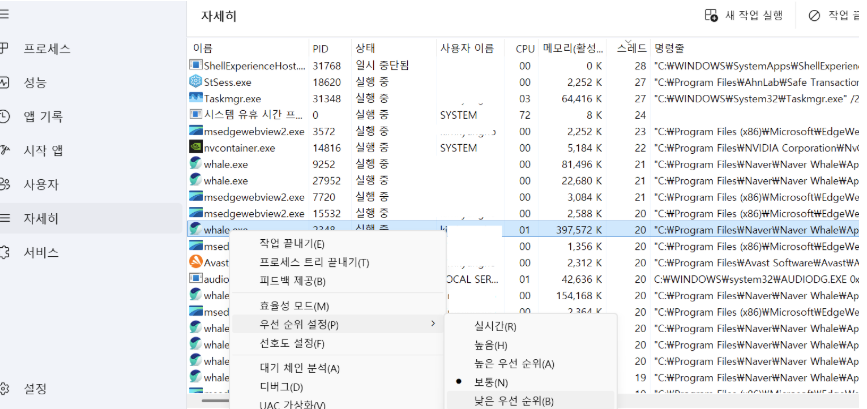Screen dimensions: 867x409
Task: Click PID value 18620
Action: 326,82
